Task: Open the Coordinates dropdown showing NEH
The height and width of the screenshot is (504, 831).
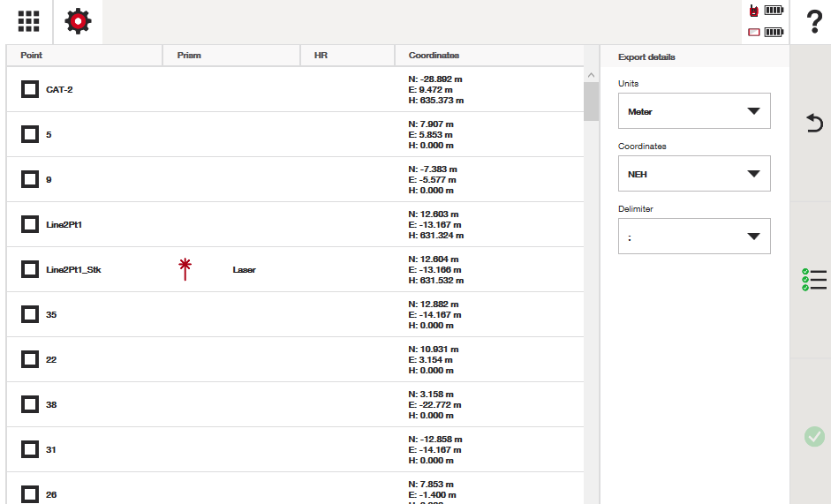Action: 694,174
